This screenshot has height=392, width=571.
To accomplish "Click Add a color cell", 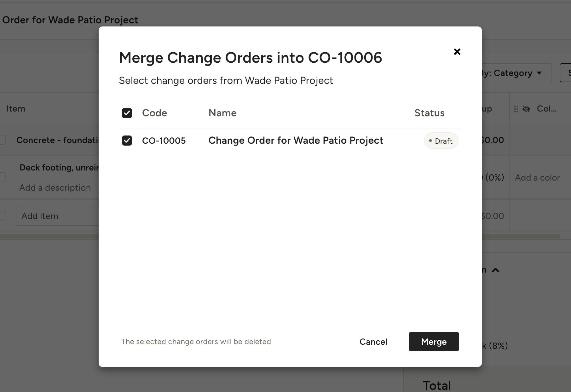I will pyautogui.click(x=537, y=178).
